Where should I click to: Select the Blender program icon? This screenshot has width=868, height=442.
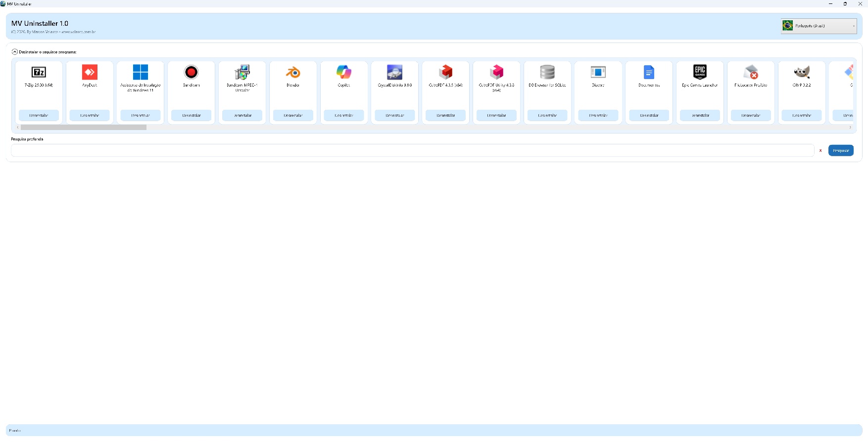click(x=293, y=72)
